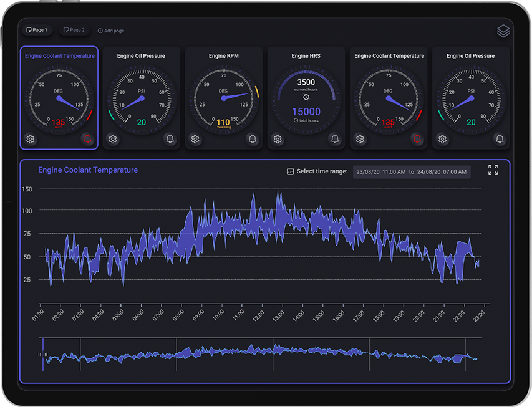This screenshot has width=532, height=407.
Task: Click bell on the last Engine Oil Pressure card
Action: 500,139
